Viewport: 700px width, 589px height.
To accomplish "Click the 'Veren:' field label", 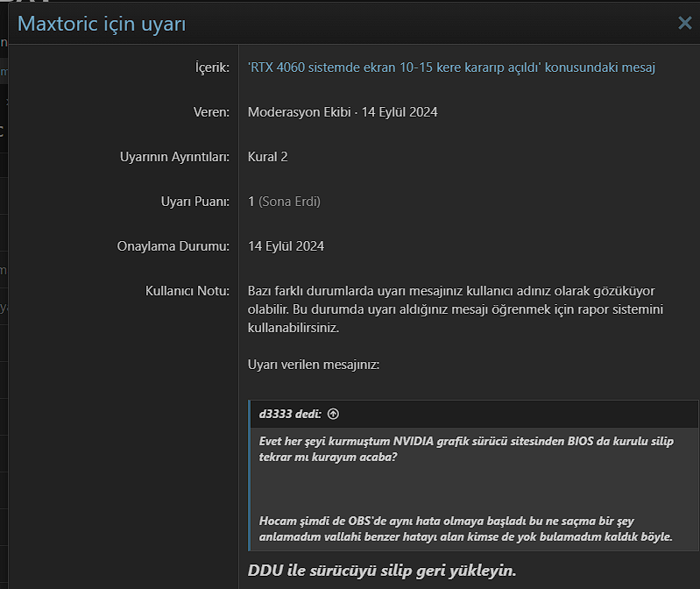I will pos(211,112).
